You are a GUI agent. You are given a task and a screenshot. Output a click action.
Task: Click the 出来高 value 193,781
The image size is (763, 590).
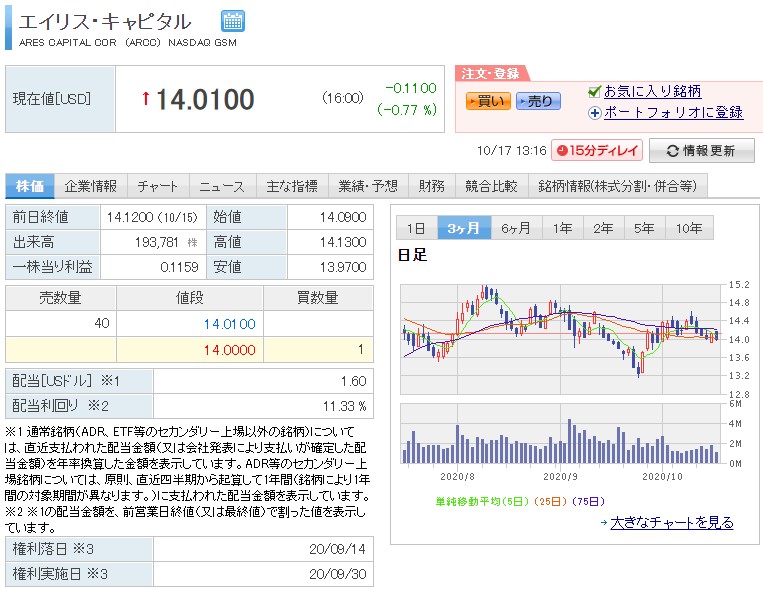tap(157, 242)
